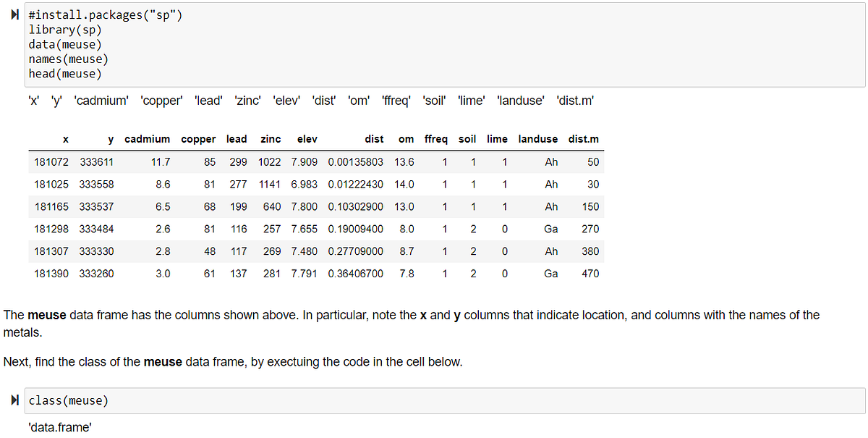Click the dist.m column header
Viewport: 868px width, 438px height.
point(584,139)
